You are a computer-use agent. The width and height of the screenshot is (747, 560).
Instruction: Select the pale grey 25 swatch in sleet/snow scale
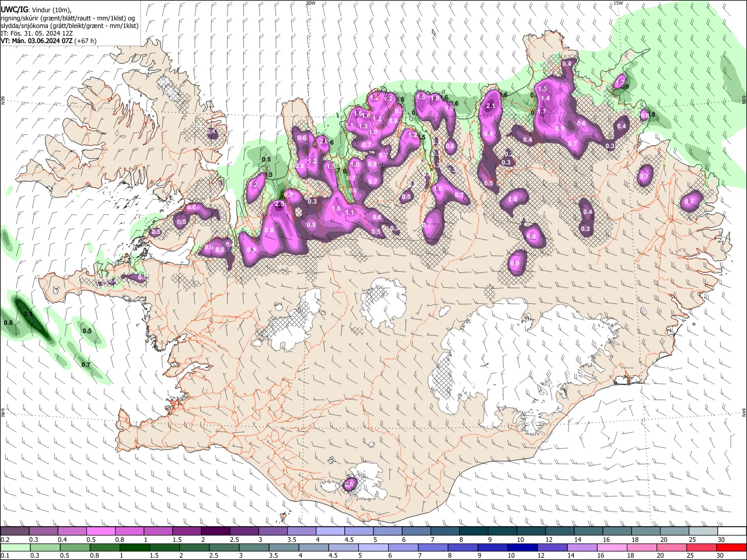pos(702,531)
